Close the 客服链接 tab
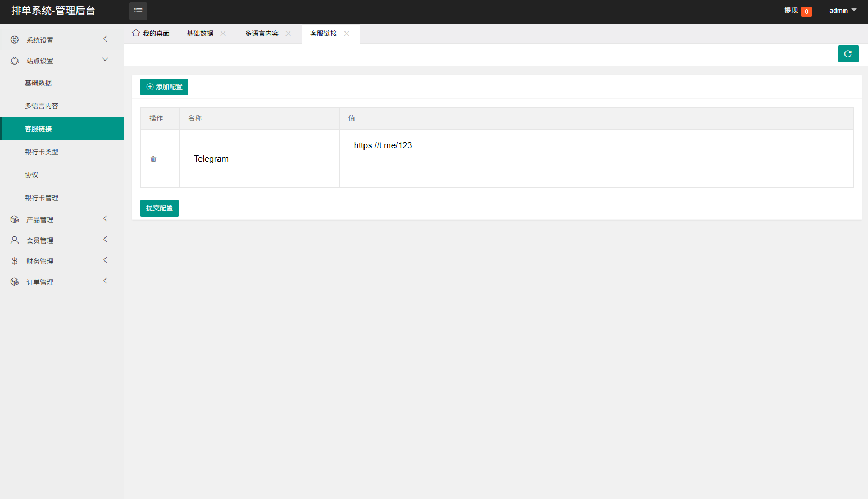Viewport: 868px width, 499px height. tap(347, 34)
